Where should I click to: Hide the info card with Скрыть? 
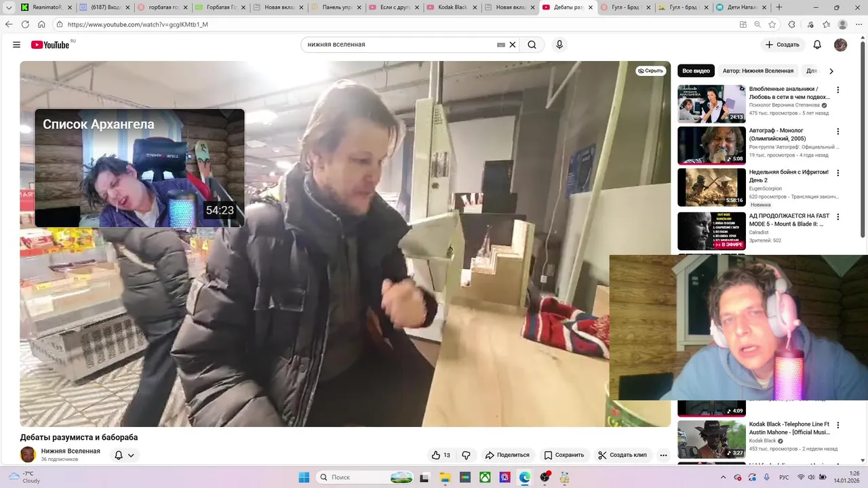pyautogui.click(x=651, y=70)
